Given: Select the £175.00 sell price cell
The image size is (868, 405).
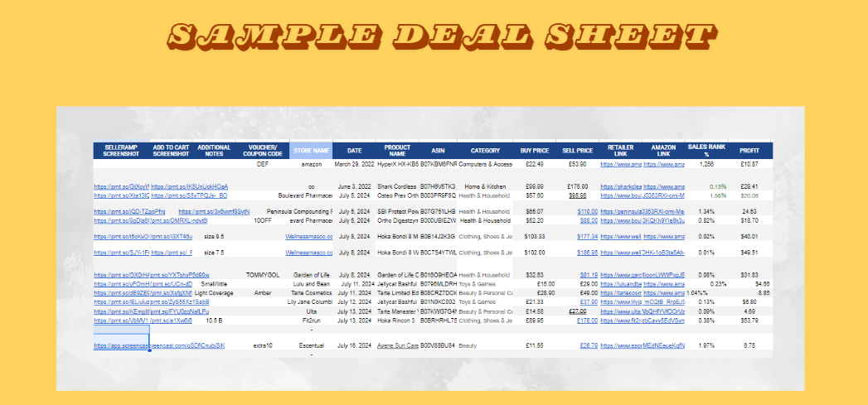Looking at the screenshot, I should pyautogui.click(x=577, y=187).
